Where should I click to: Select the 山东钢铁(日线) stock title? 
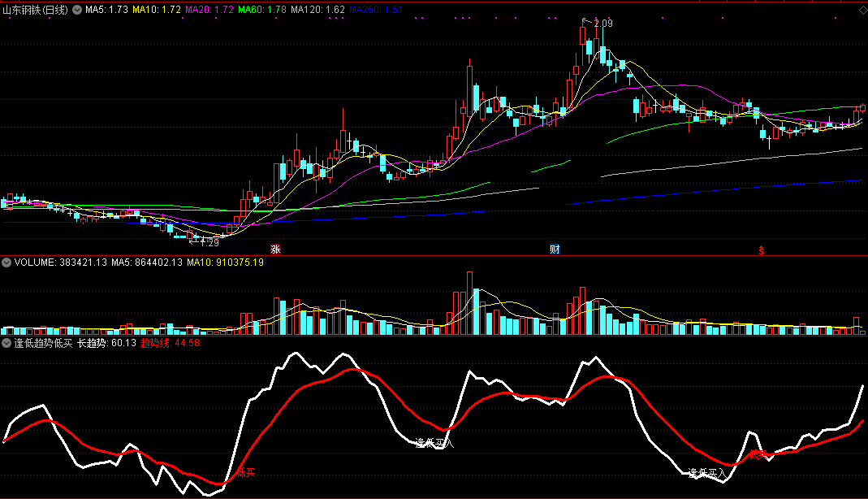point(36,10)
